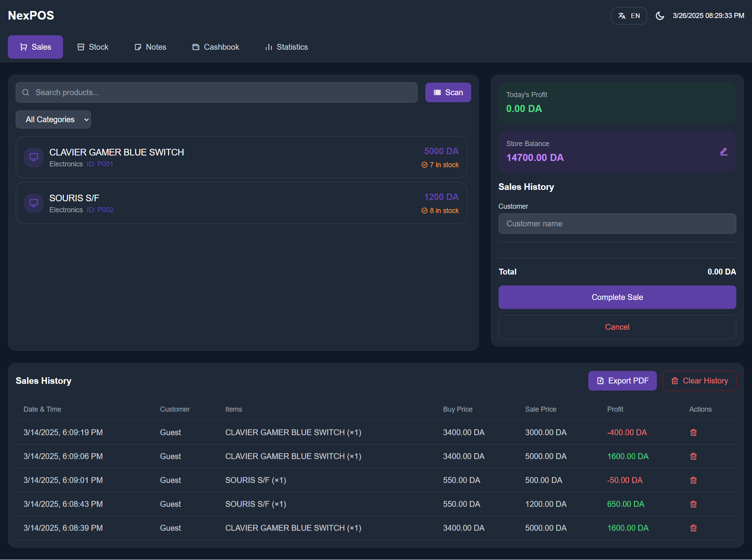The image size is (752, 560).
Task: Click the 3000.00 DA sale price cell
Action: tap(546, 432)
